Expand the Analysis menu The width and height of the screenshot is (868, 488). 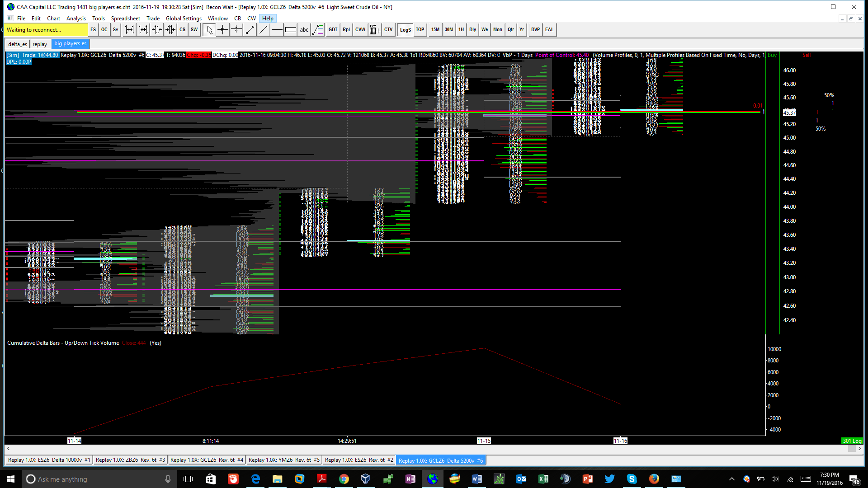point(76,19)
